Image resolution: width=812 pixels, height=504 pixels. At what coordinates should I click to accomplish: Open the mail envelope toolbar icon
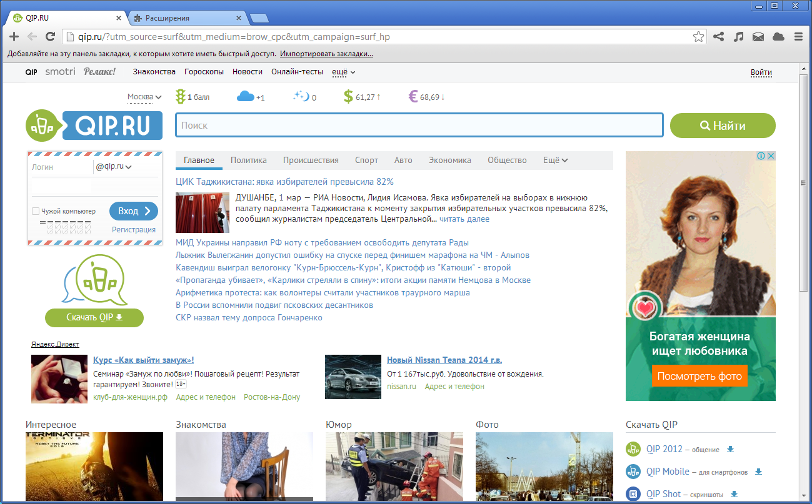click(x=758, y=37)
